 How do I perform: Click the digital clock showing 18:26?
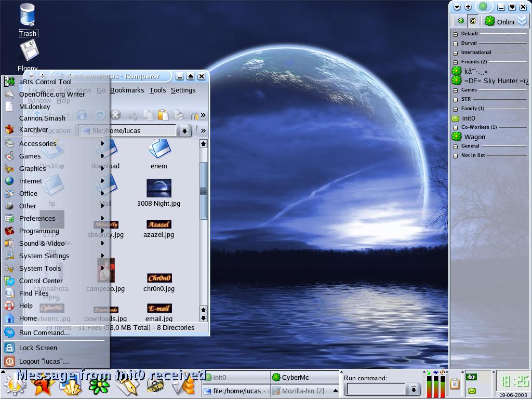(x=515, y=381)
